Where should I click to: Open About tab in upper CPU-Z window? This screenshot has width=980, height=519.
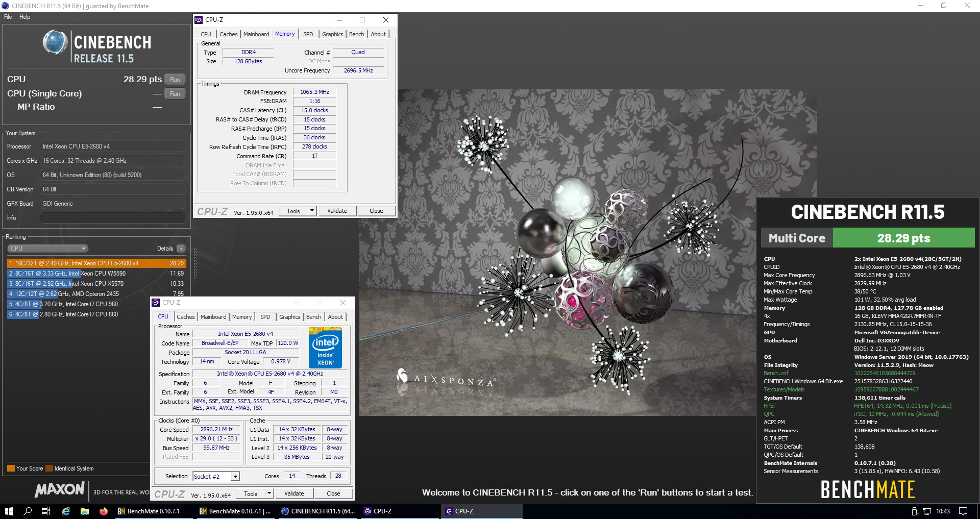click(378, 34)
